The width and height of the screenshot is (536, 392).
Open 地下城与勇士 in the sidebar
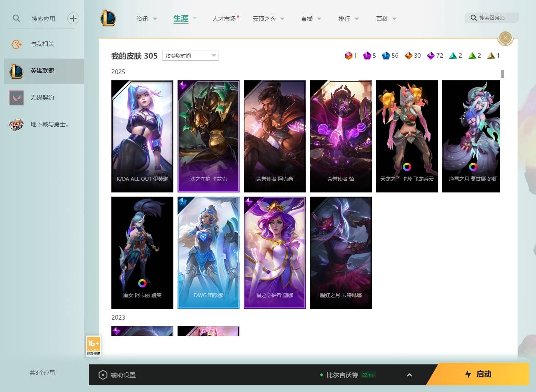click(x=15, y=124)
